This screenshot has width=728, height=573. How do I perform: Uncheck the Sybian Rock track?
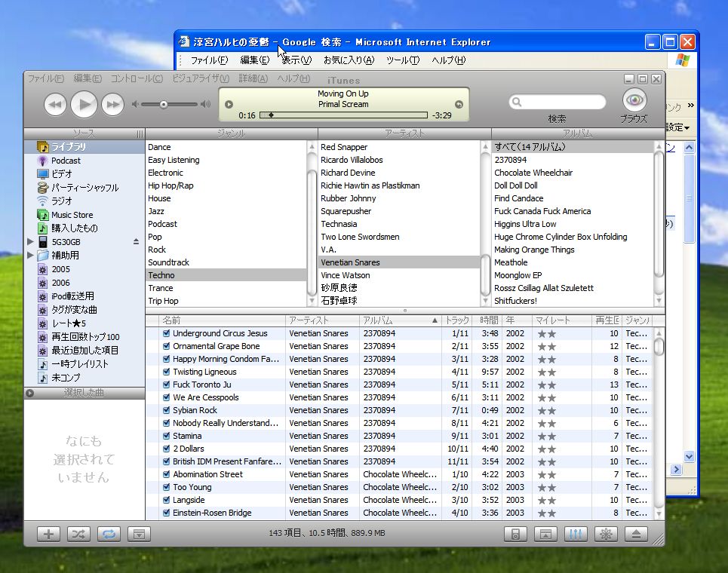coord(167,410)
